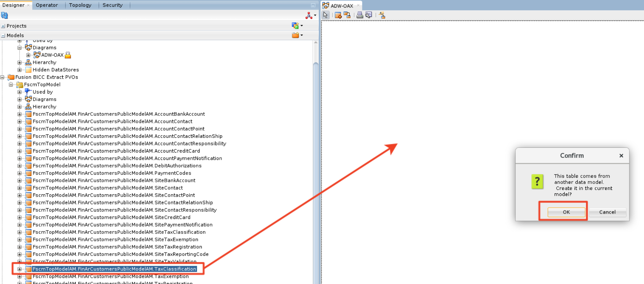Open the dropdown arrow in the Projects header
The height and width of the screenshot is (284, 644).
point(302,26)
